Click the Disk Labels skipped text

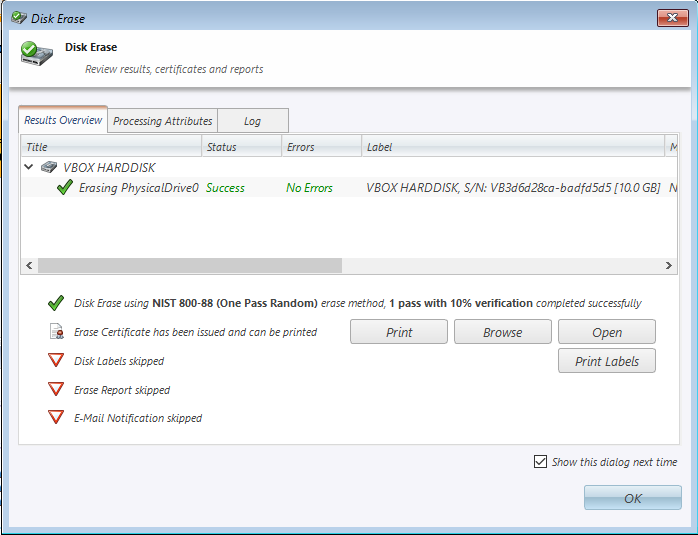[119, 361]
